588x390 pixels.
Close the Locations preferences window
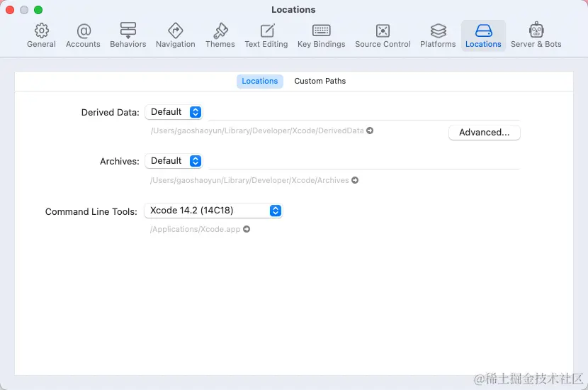(x=10, y=10)
